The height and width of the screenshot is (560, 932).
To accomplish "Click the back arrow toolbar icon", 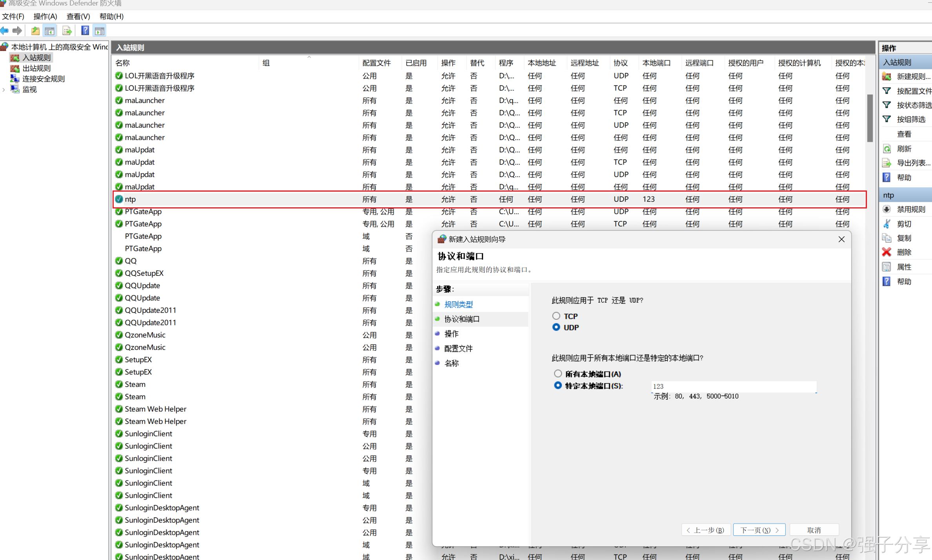I will tap(5, 31).
